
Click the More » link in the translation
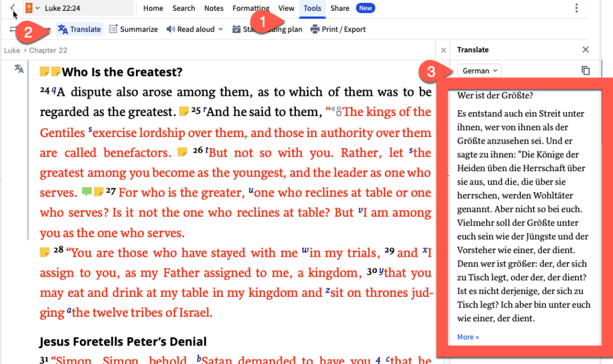pyautogui.click(x=468, y=337)
